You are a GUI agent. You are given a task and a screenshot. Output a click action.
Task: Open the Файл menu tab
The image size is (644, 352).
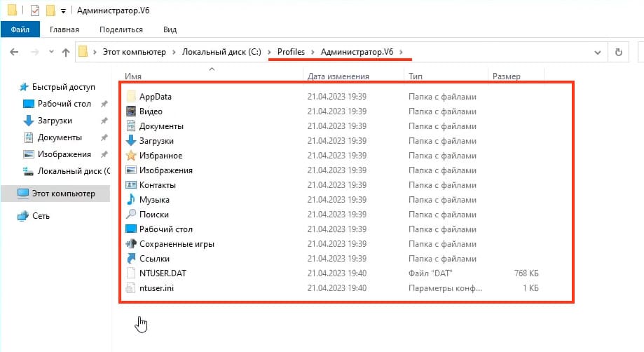tap(20, 29)
